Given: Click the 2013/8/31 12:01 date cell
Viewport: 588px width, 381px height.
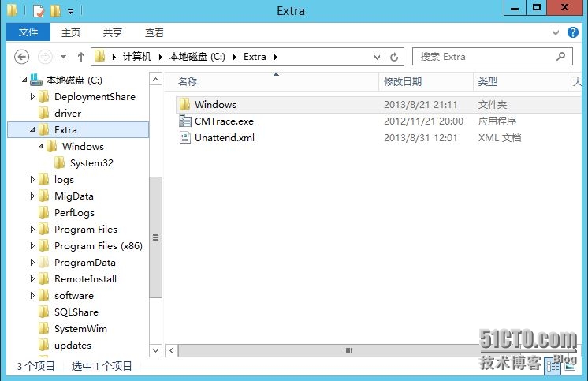Looking at the screenshot, I should coord(420,138).
